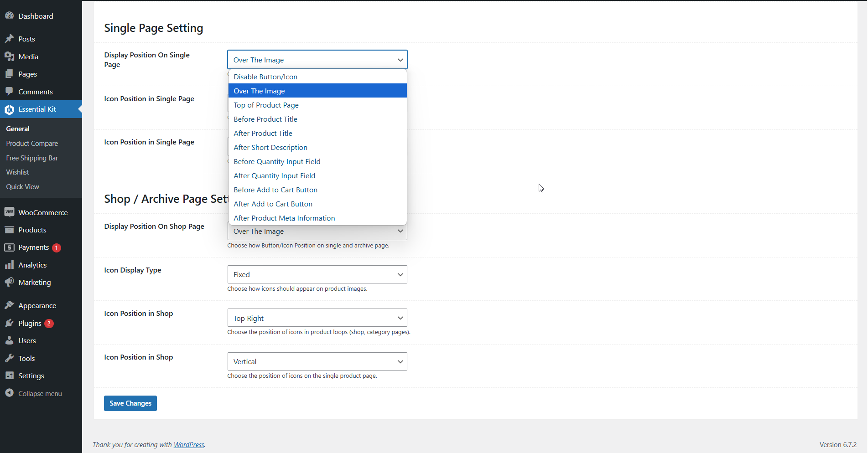868x453 pixels.
Task: Collapse Display Position On Single Page dropdown
Action: [x=317, y=60]
